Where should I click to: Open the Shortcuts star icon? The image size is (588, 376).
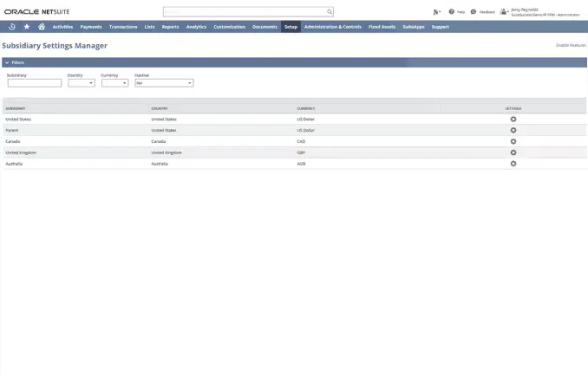(x=26, y=27)
